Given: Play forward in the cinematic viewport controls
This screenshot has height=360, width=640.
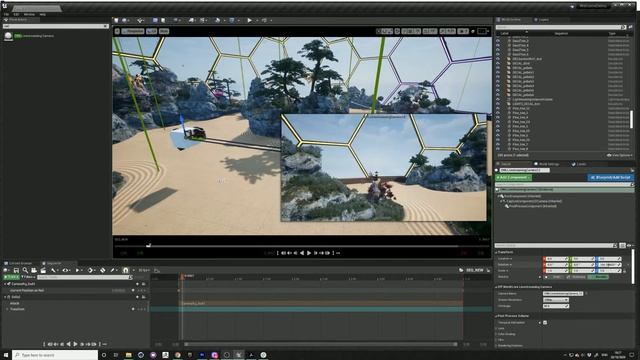Looking at the screenshot, I should pyautogui.click(x=309, y=253).
